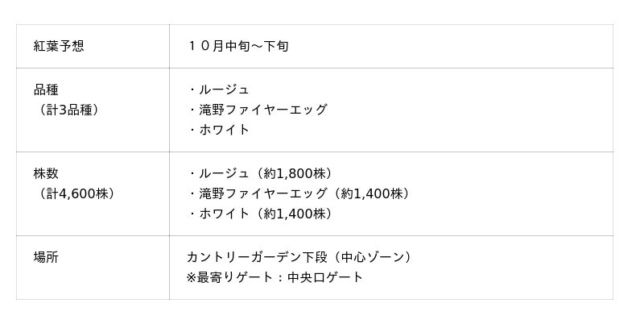Select the 品種 header cell

click(x=46, y=89)
